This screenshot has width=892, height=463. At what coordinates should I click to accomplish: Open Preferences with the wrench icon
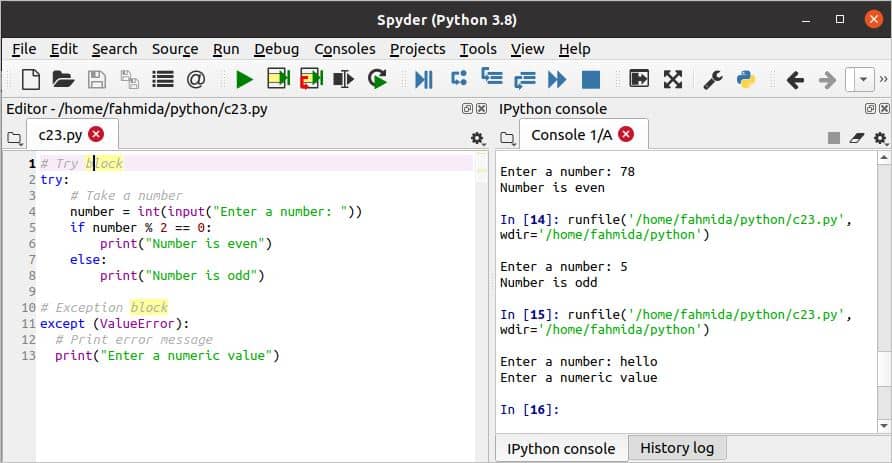coord(713,79)
